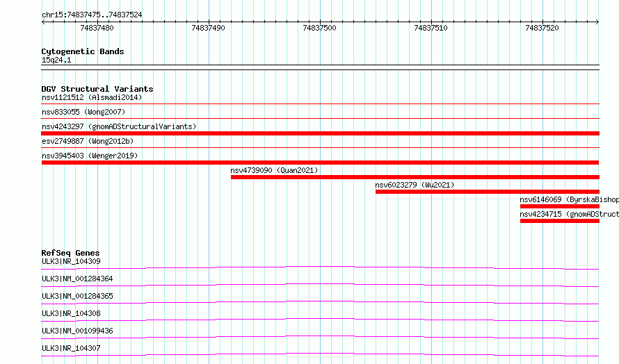Screen dimensions: 619x364
Task: Open variant nsv4243297 gnomADStructuralVariants label
Action: pyautogui.click(x=119, y=126)
